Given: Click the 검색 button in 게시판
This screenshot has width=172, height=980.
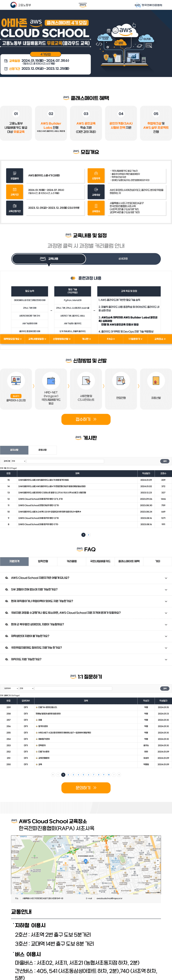Looking at the screenshot, I should coord(164,461).
